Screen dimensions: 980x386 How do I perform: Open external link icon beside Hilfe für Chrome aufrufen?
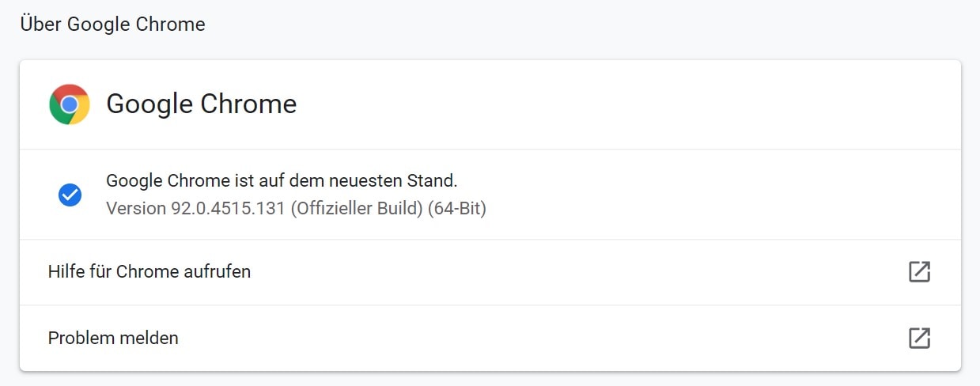[x=919, y=272]
